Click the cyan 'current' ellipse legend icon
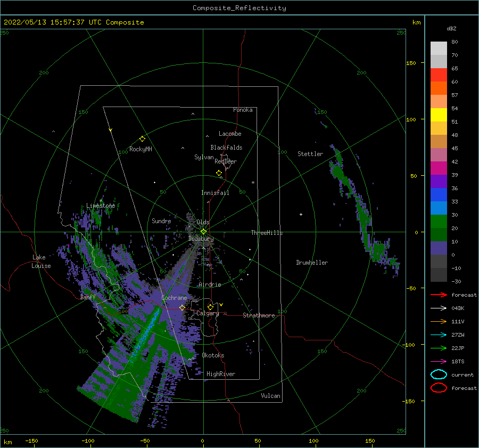The image size is (479, 448). pos(439,374)
